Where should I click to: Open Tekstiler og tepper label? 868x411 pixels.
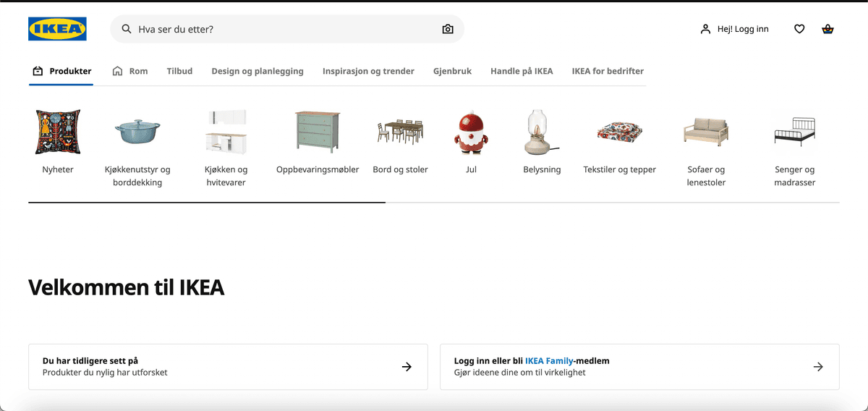coord(620,169)
